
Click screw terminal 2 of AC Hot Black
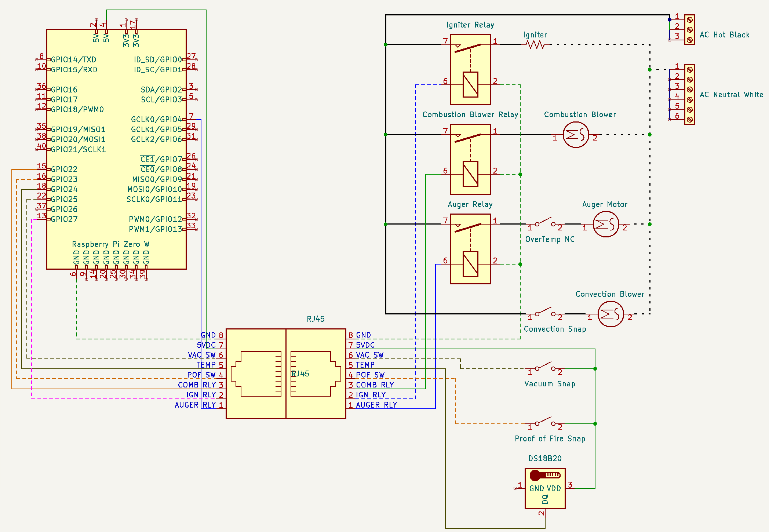coord(690,30)
